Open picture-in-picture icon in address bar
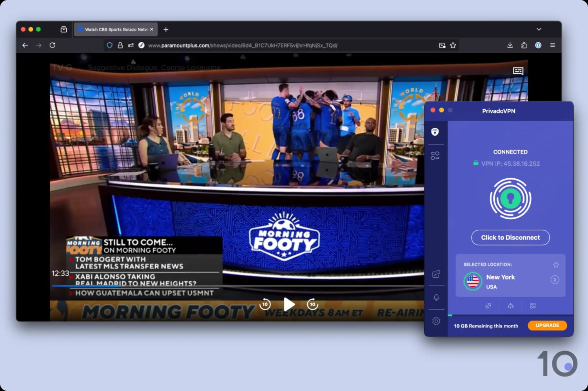 pyautogui.click(x=442, y=45)
